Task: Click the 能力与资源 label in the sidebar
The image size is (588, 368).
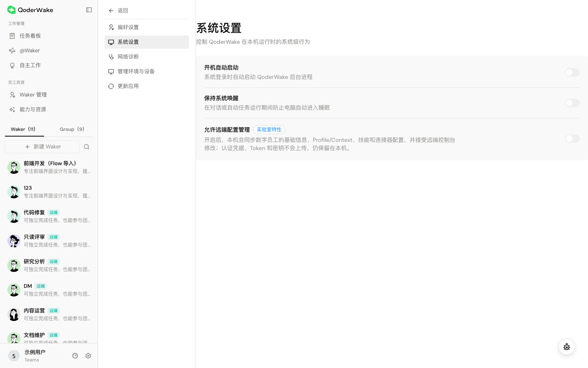Action: [33, 110]
